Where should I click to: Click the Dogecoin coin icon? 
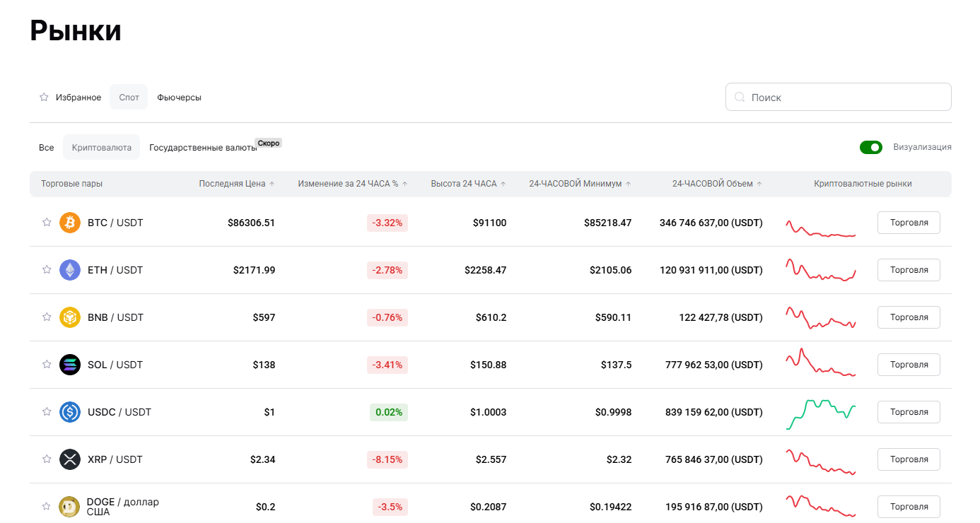coord(70,507)
